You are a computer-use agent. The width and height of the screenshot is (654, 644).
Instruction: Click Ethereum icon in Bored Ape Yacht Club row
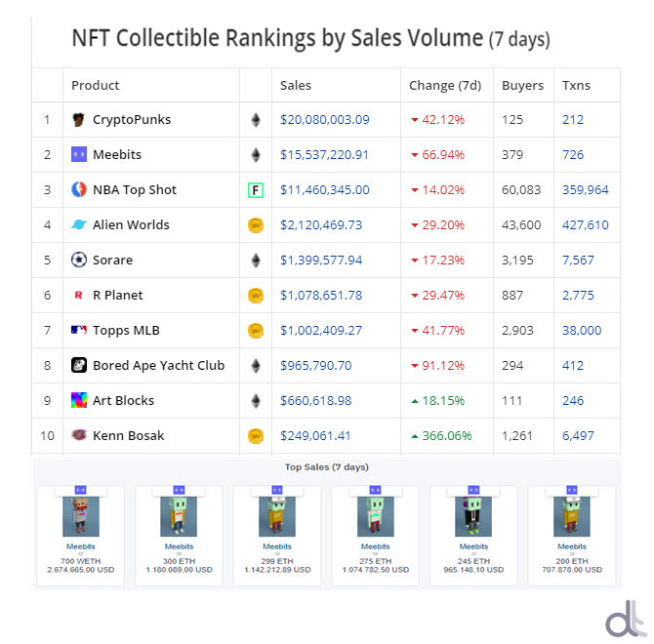pos(256,366)
